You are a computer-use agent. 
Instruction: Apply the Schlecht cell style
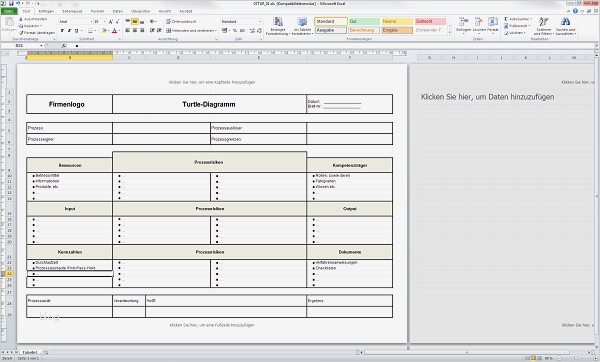tap(430, 21)
